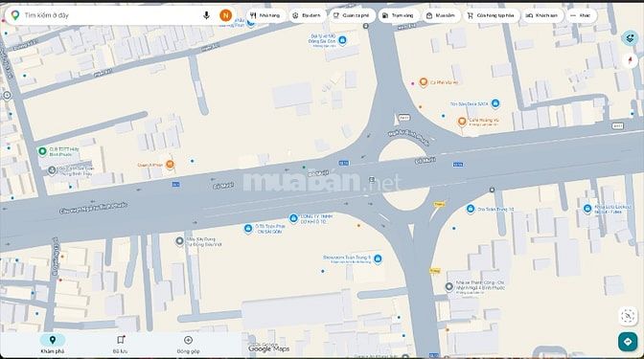The image size is (644, 359).
Task: Click the Google Maps logo at bottom
Action: (x=268, y=348)
